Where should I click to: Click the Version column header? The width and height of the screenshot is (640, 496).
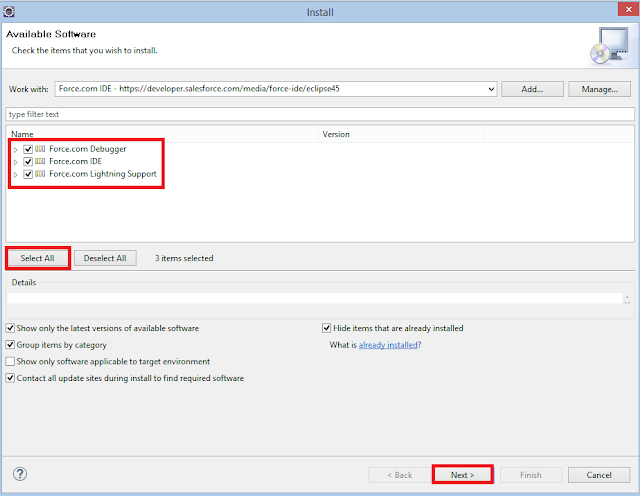[x=401, y=134]
